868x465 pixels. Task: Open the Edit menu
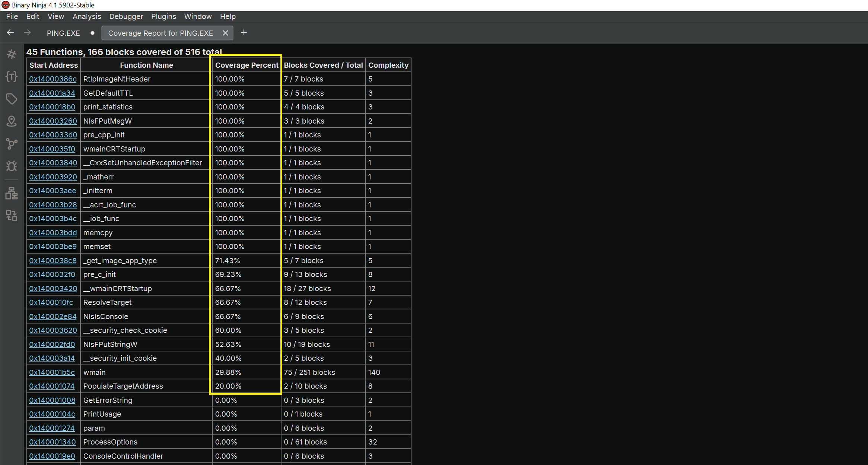coord(32,16)
